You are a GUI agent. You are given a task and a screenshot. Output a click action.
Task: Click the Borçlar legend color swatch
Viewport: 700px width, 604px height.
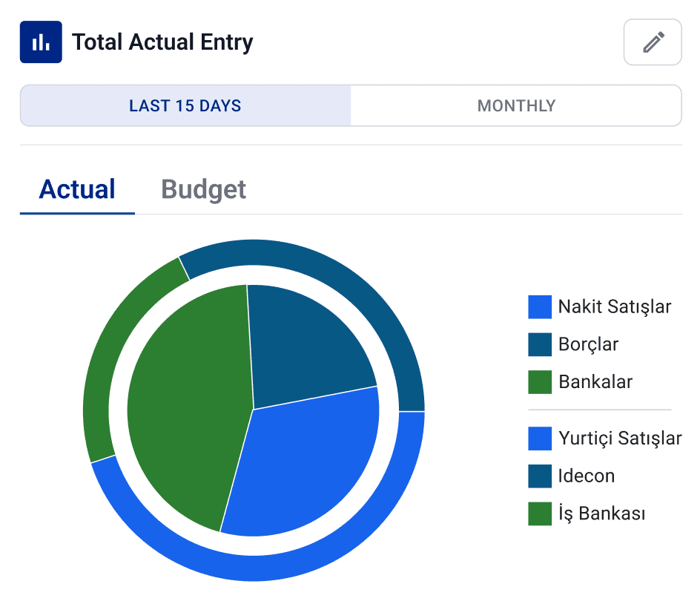tap(540, 344)
